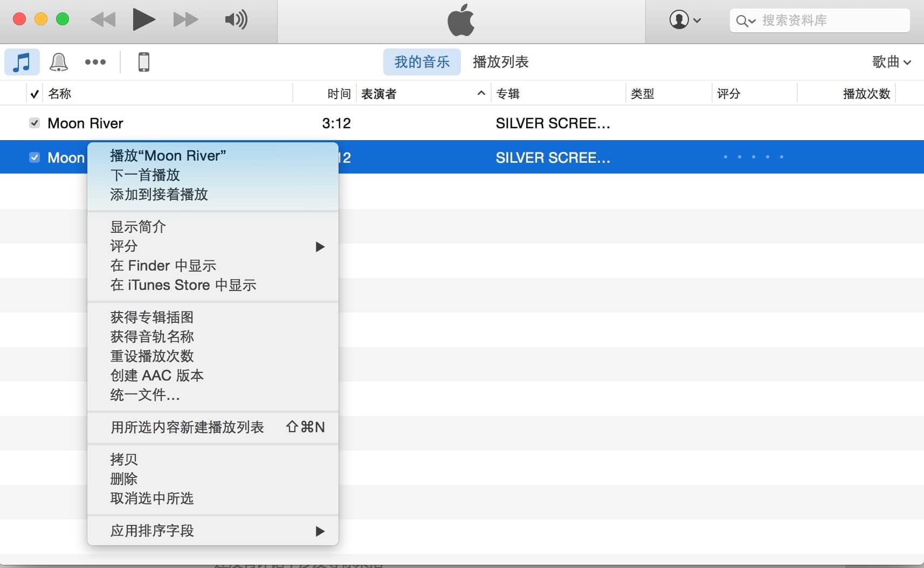Image resolution: width=924 pixels, height=568 pixels.
Task: Skip forward with the fast-forward button
Action: [185, 20]
